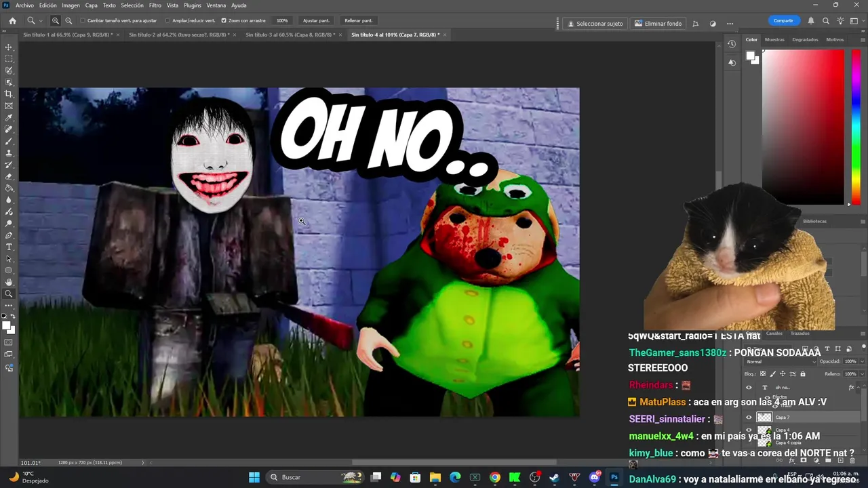Click the search magnifier at top right
The height and width of the screenshot is (488, 868).
pyautogui.click(x=826, y=21)
